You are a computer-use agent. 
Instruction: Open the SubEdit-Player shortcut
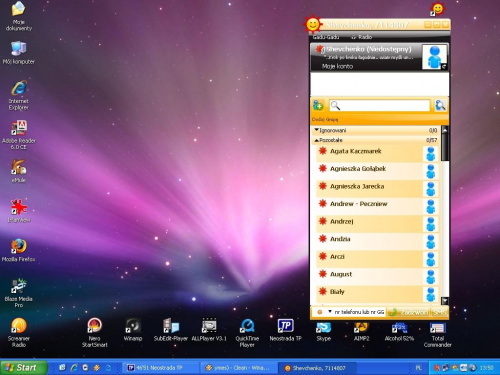(x=171, y=329)
